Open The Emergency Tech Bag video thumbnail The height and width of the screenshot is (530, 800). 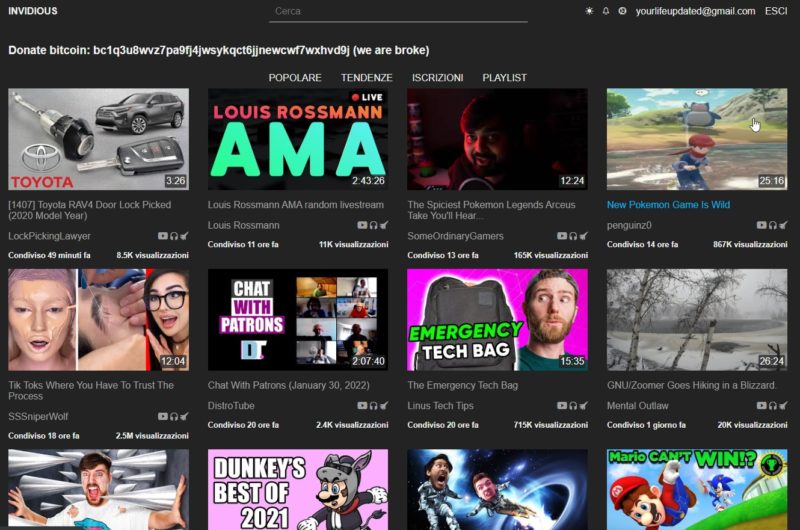497,319
